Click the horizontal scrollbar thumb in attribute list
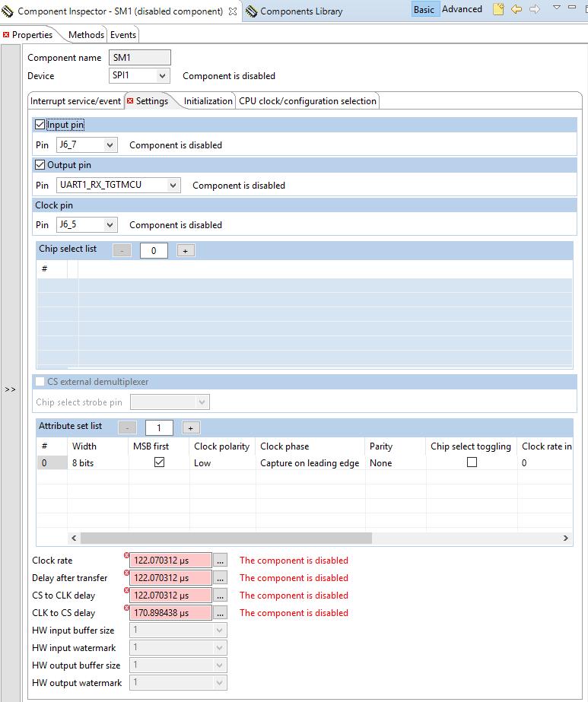Image resolution: width=588 pixels, height=702 pixels. coord(226,538)
